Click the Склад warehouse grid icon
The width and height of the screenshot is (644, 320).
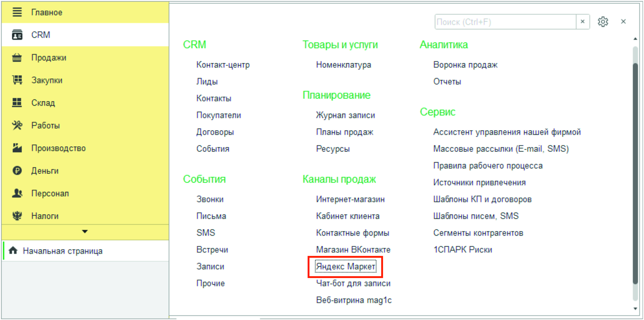tap(17, 102)
